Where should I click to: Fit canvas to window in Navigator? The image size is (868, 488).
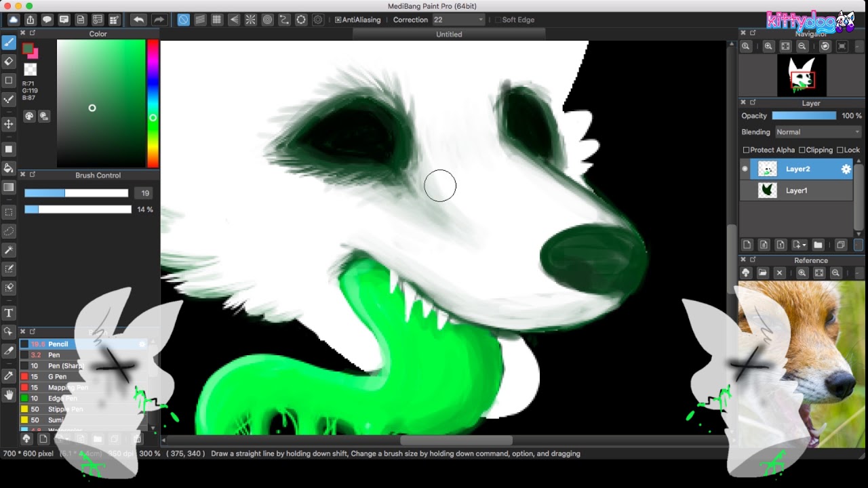point(785,46)
